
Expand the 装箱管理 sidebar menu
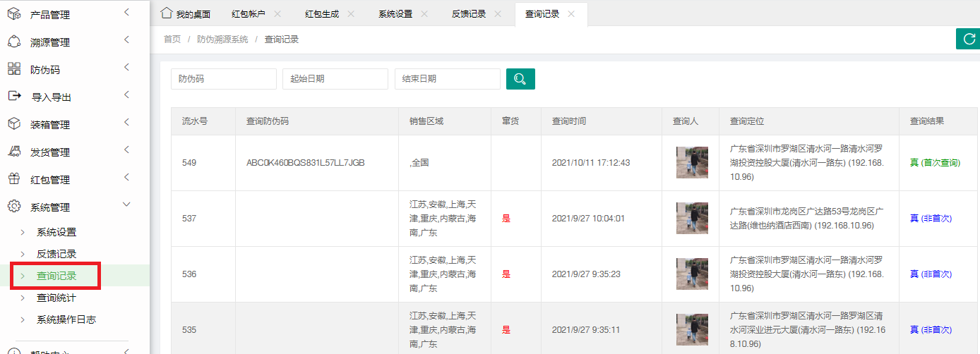(x=126, y=123)
